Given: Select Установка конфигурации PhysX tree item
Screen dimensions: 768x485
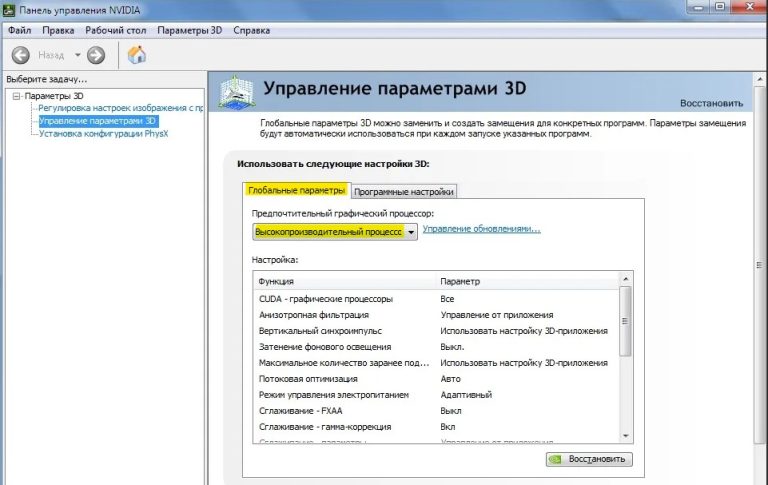Looking at the screenshot, I should pos(103,133).
